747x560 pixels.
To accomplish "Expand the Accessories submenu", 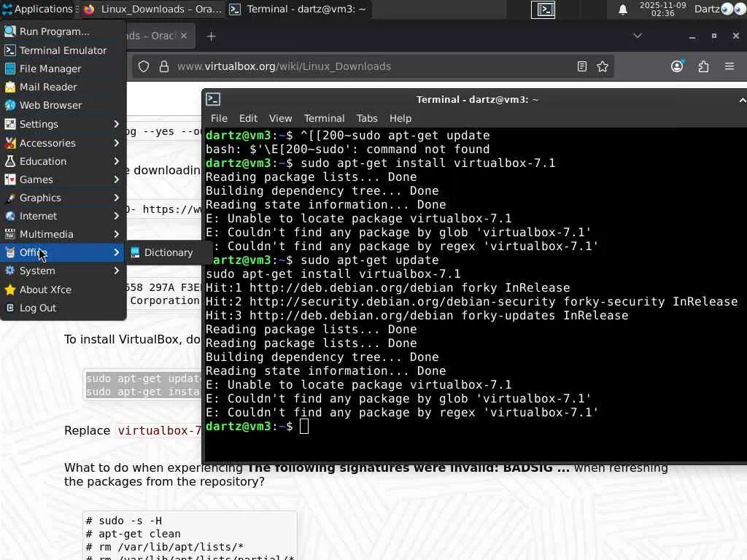I will 63,143.
